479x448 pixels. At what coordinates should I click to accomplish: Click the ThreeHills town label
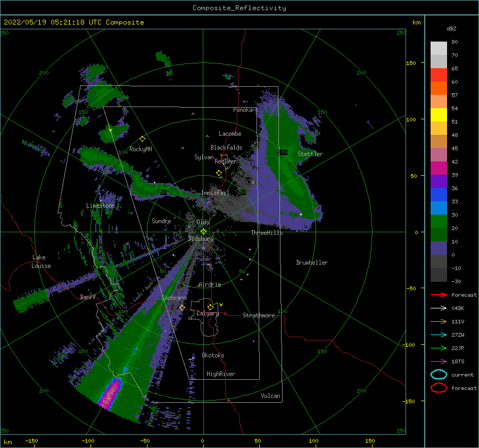tap(267, 233)
